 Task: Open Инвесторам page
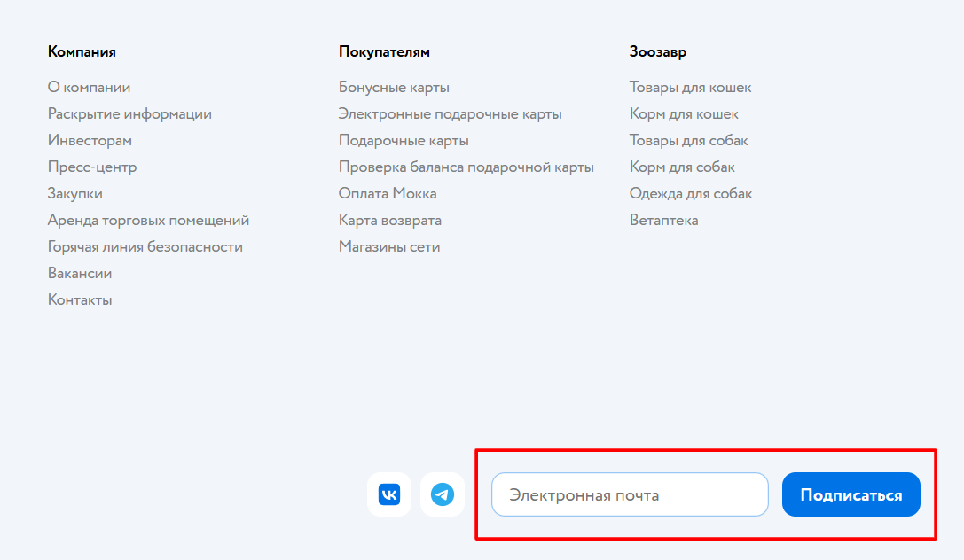click(x=90, y=140)
